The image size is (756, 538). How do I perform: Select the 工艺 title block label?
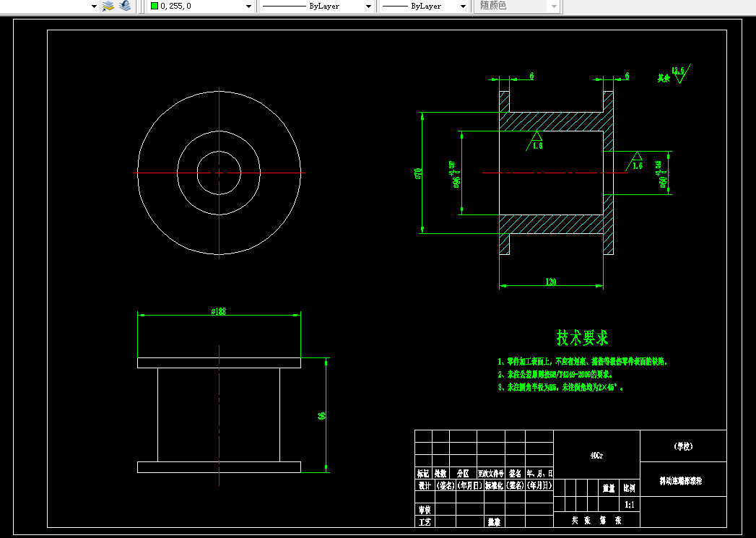pyautogui.click(x=425, y=521)
